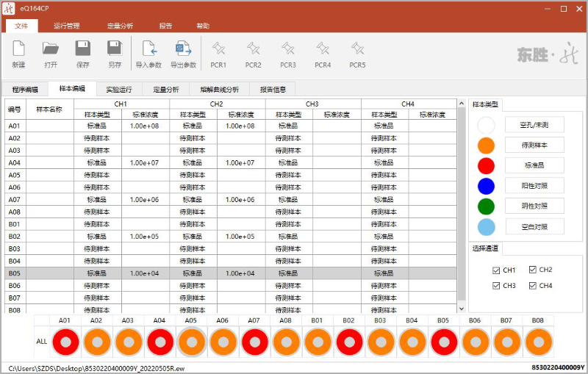Viewport: 588px width, 374px height.
Task: Select the PCR5 pin icon
Action: coord(357,50)
